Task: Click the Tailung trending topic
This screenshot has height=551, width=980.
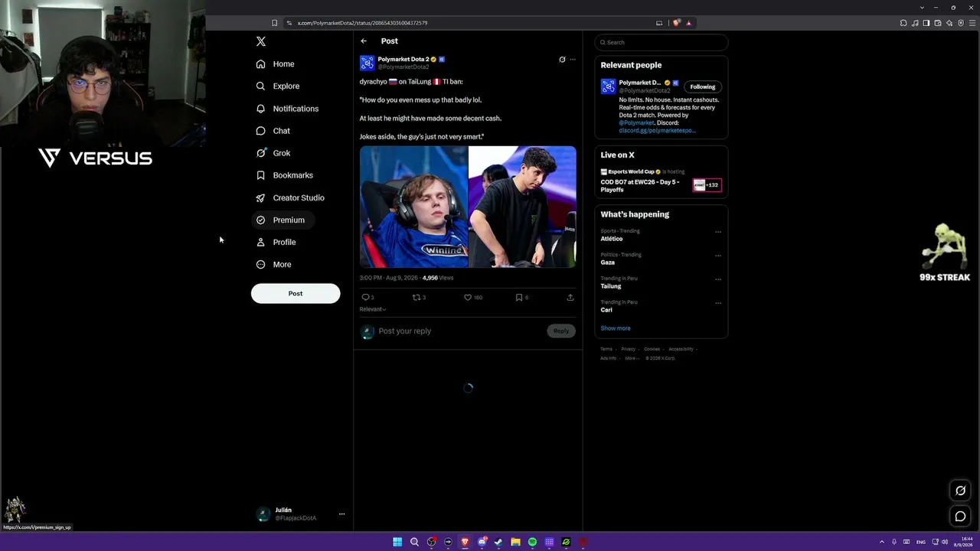Action: [x=611, y=286]
